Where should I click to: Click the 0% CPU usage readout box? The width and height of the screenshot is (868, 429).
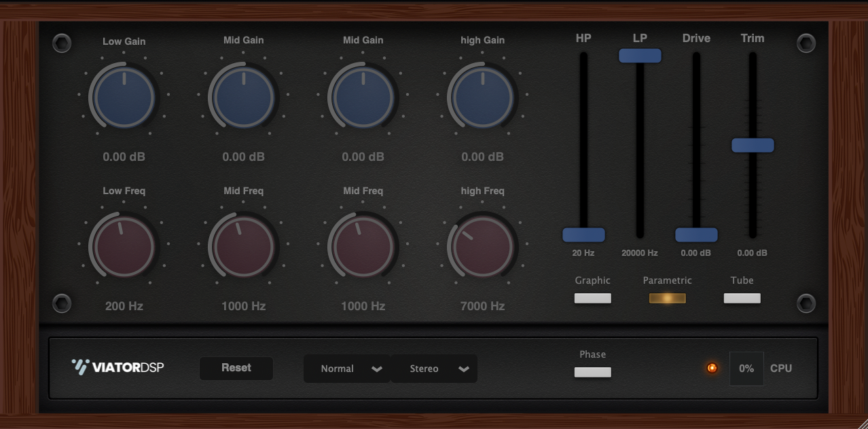tap(746, 369)
